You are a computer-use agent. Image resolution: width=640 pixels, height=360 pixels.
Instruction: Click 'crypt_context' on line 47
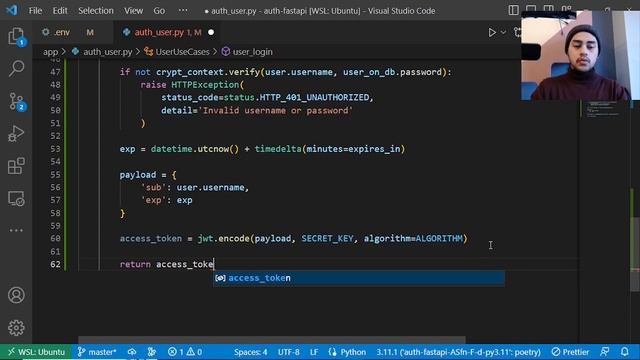point(190,72)
